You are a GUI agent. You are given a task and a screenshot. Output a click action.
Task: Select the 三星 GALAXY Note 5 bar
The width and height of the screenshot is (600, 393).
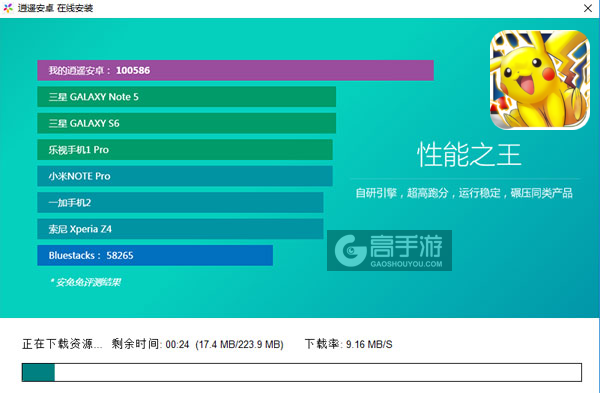(x=187, y=97)
